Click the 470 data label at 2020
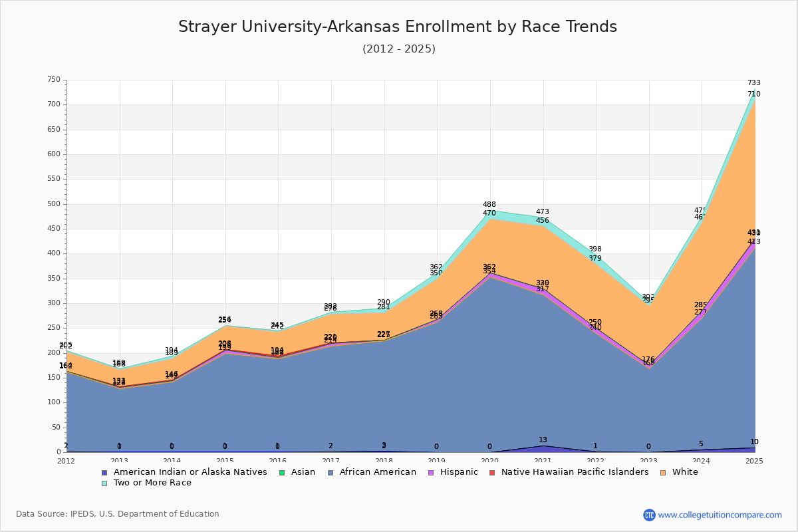Screen dimensions: 798x532 489,213
